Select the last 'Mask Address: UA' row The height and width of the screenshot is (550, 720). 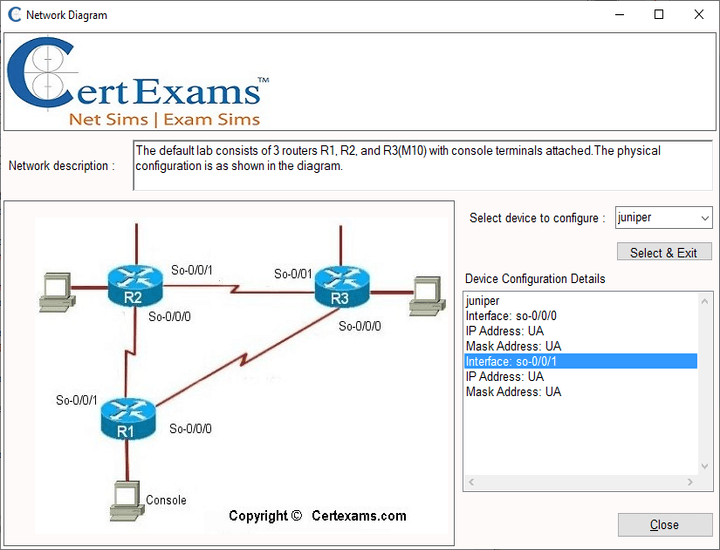pos(580,391)
